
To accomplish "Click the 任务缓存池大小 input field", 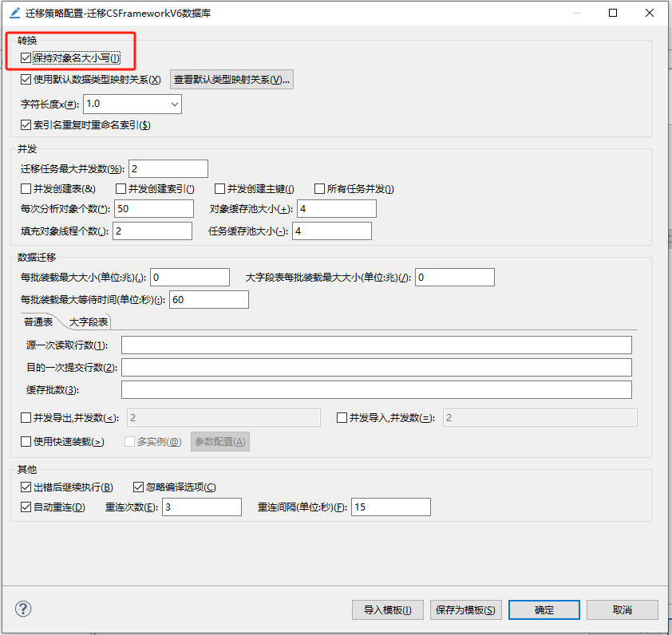I will (x=332, y=231).
